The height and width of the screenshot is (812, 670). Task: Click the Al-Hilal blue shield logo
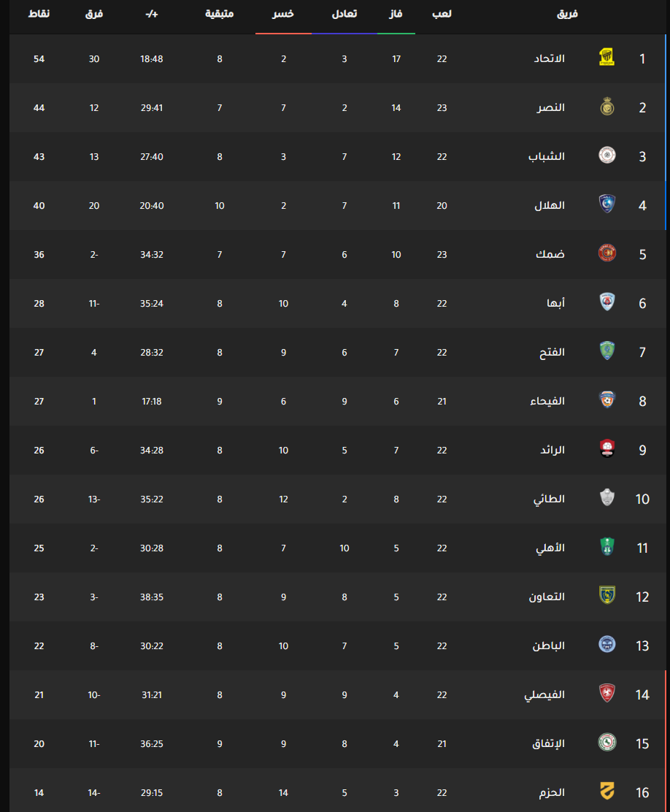click(x=607, y=204)
